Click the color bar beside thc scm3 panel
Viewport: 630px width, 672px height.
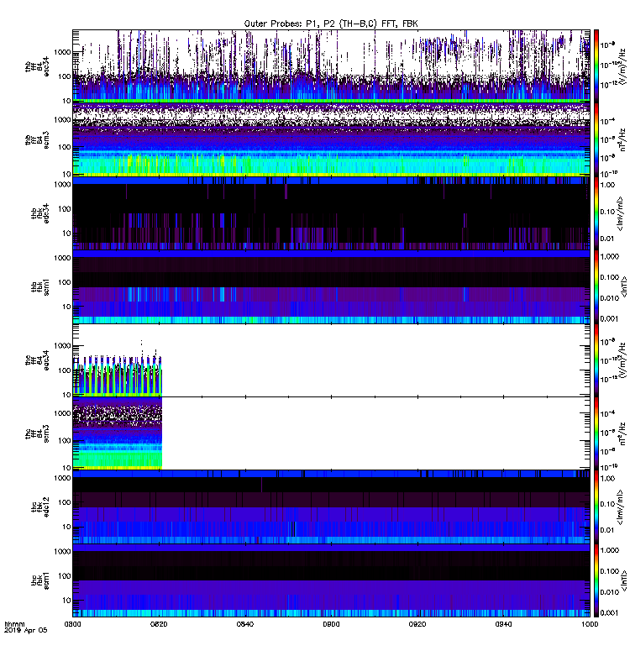(x=596, y=433)
